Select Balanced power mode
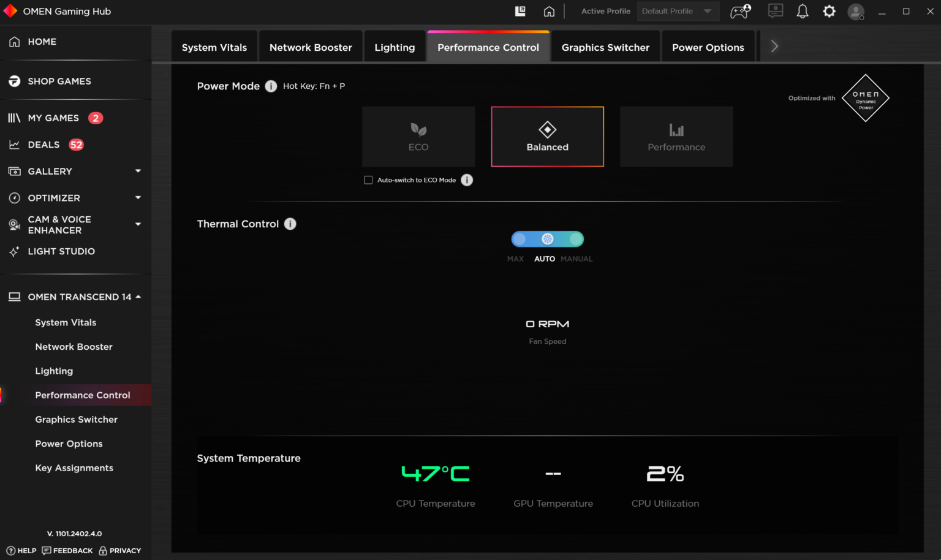The image size is (941, 560). click(x=547, y=136)
